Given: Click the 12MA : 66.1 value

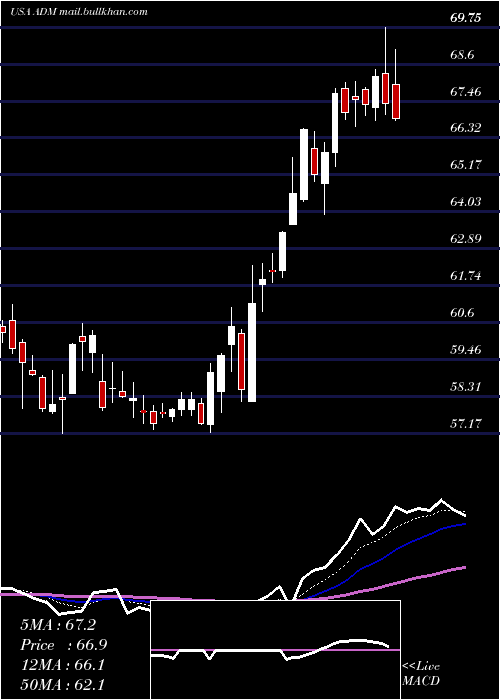Looking at the screenshot, I should tap(62, 665).
